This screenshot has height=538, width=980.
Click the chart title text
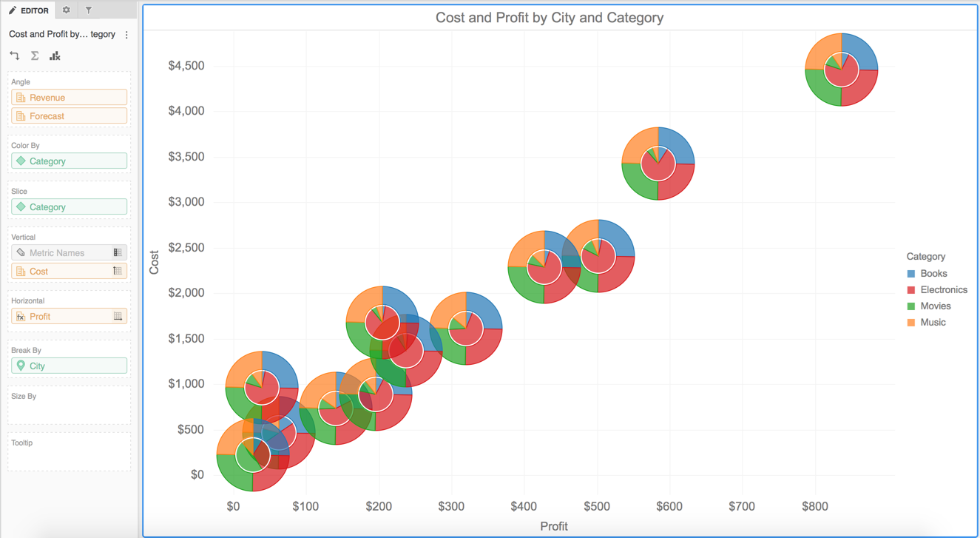pos(549,18)
